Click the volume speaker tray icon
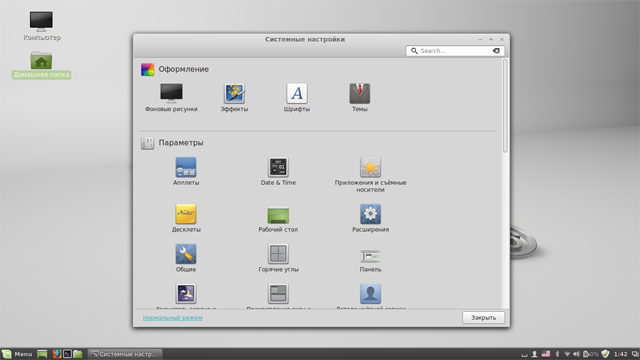This screenshot has height=360, width=640. [x=576, y=354]
